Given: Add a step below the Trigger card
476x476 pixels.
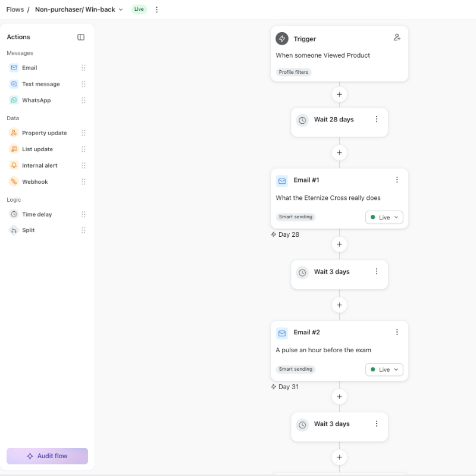Looking at the screenshot, I should click(x=339, y=95).
